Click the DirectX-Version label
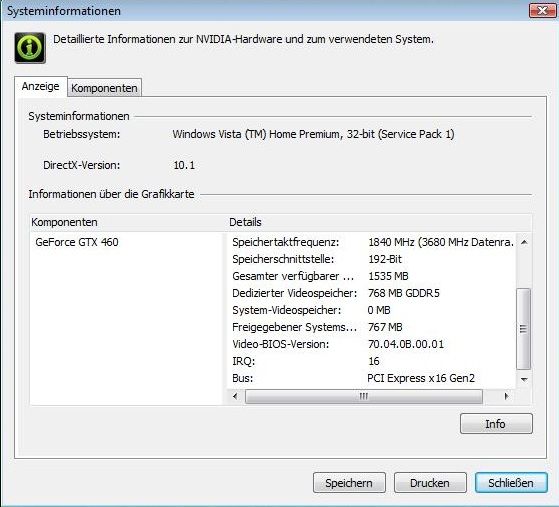559x507 pixels. pyautogui.click(x=82, y=165)
